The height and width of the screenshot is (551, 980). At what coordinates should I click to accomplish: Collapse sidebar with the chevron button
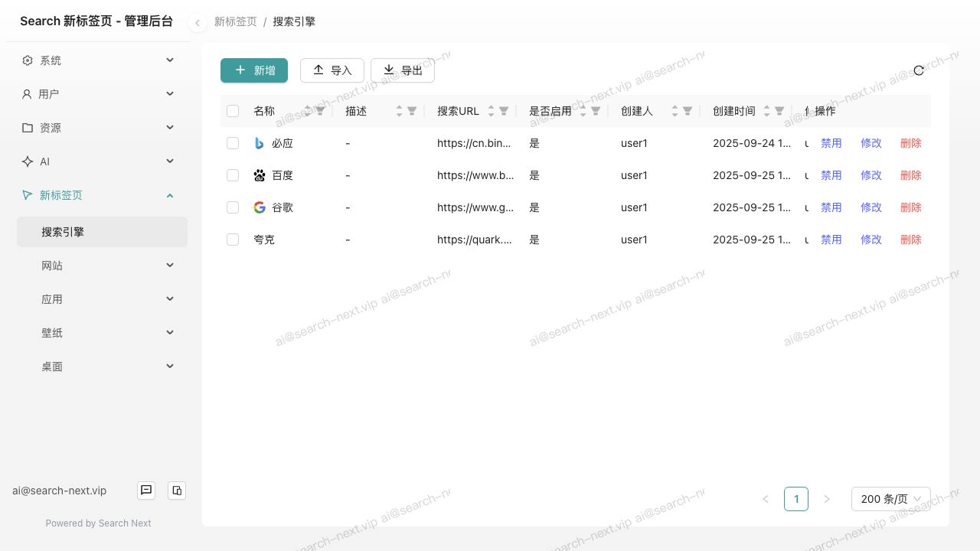pos(198,23)
